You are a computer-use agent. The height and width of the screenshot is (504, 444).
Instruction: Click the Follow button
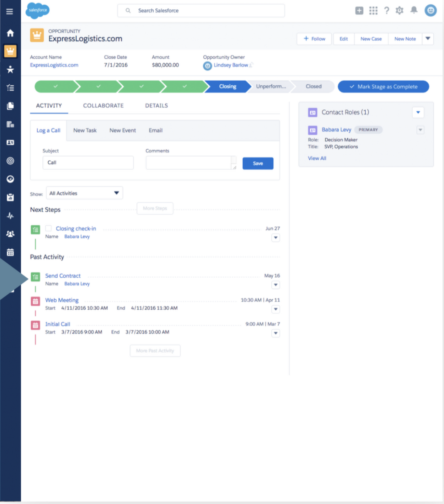[314, 39]
